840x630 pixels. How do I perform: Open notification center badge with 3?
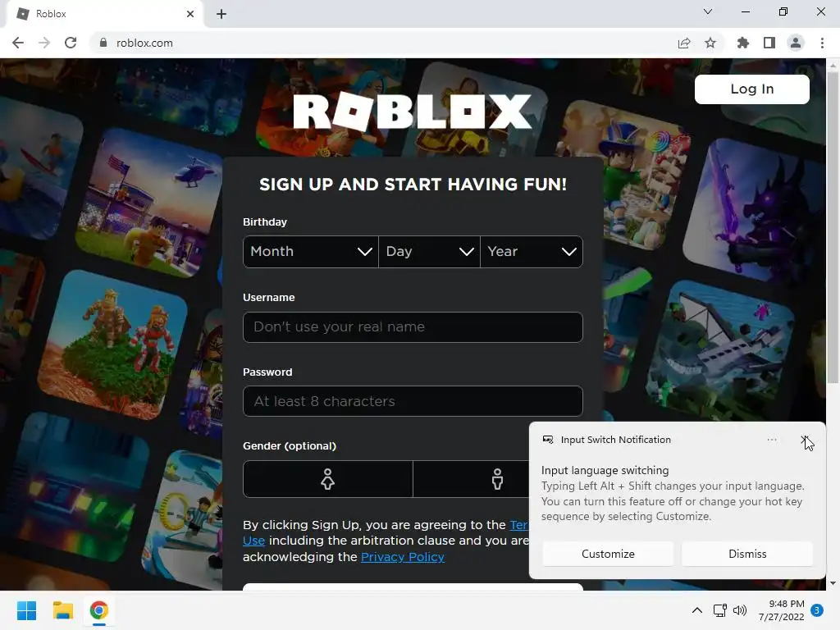click(x=817, y=610)
